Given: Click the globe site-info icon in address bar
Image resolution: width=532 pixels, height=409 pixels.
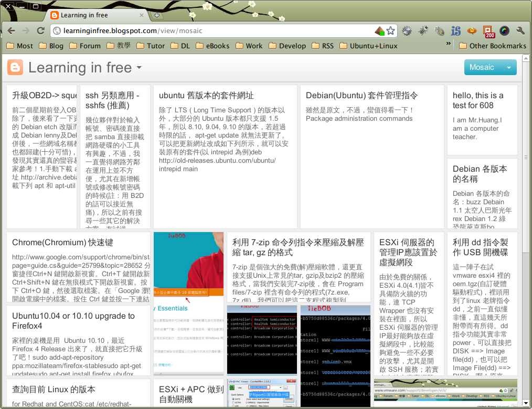Looking at the screenshot, I should tap(57, 31).
